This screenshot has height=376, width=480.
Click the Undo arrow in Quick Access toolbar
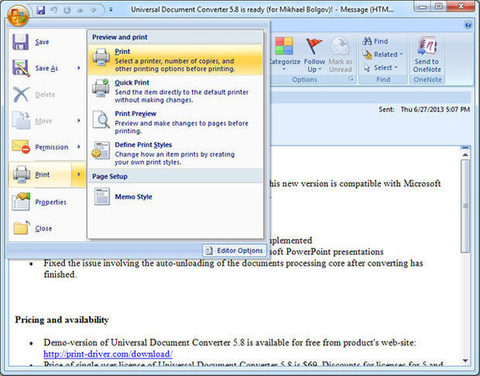[54, 10]
